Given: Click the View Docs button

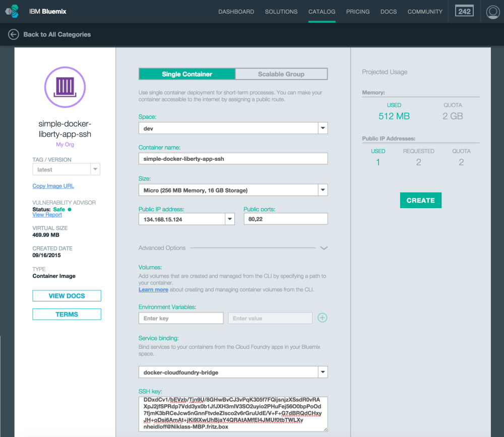Looking at the screenshot, I should [67, 296].
